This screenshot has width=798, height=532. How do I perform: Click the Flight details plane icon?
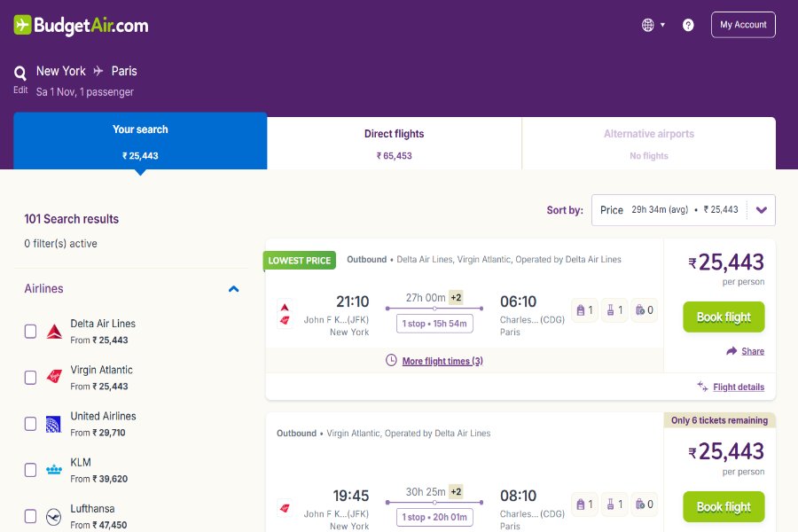[702, 387]
